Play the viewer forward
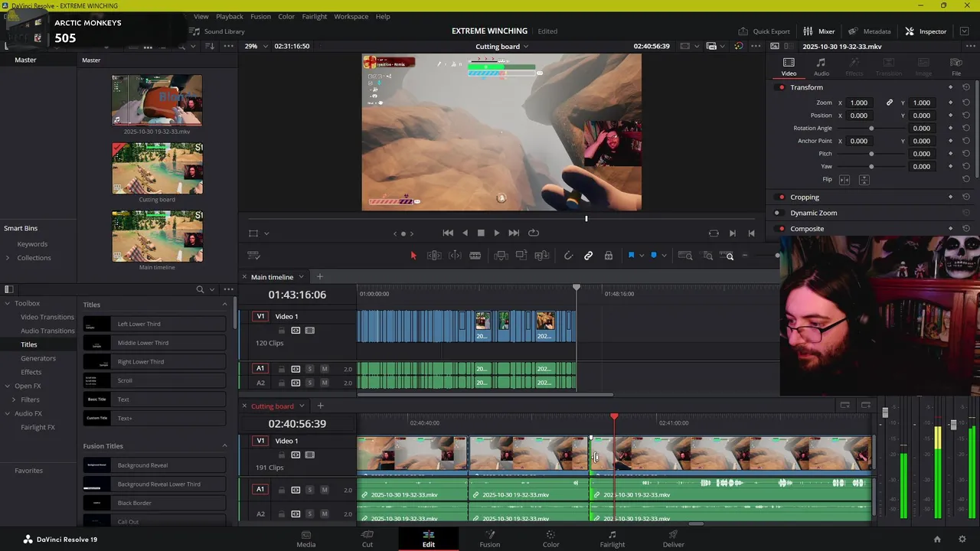The height and width of the screenshot is (551, 980). [497, 233]
